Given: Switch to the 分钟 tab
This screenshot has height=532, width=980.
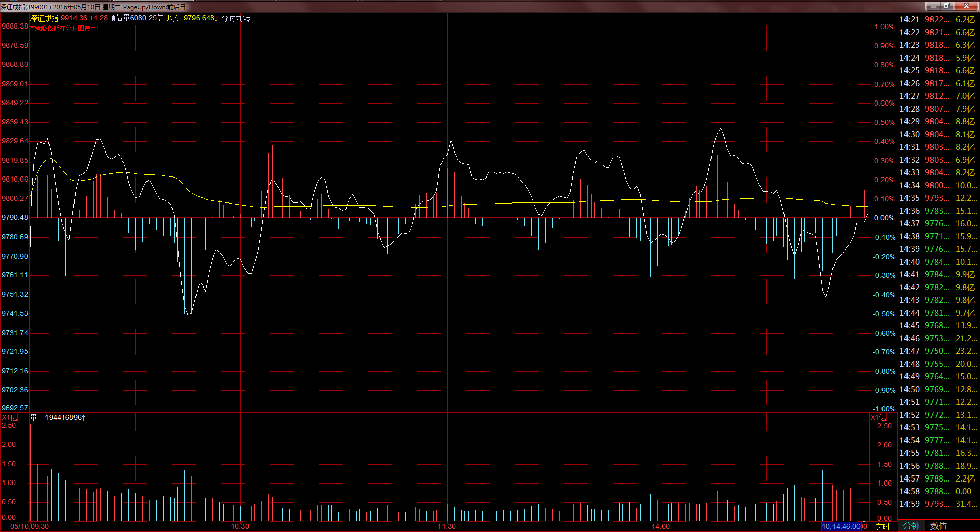Looking at the screenshot, I should pyautogui.click(x=911, y=526).
